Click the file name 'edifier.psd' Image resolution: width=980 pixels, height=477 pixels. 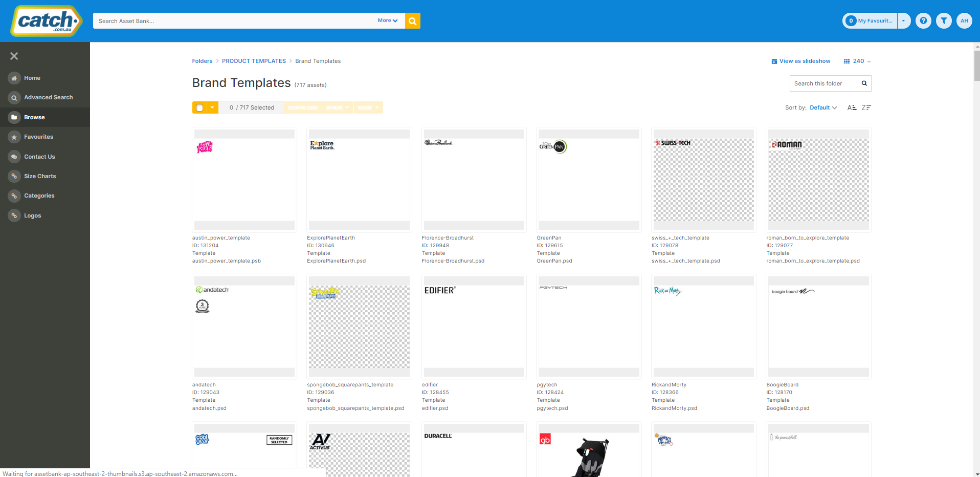435,408
